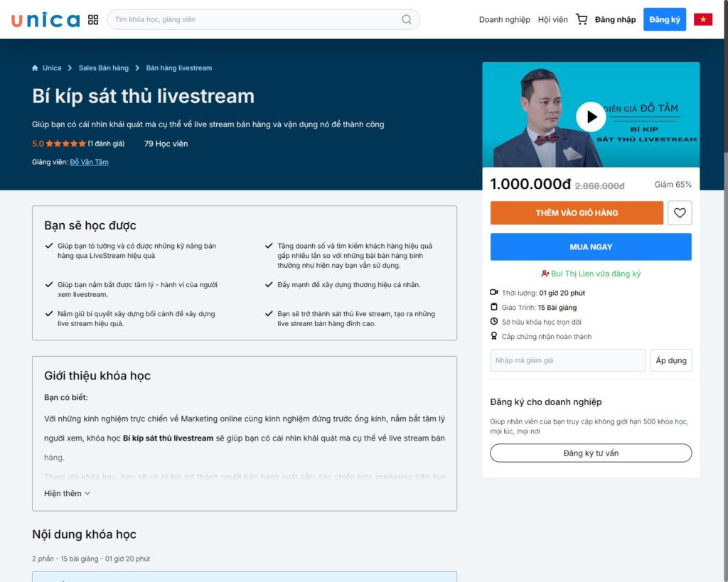Go to Bán hàng livestream breadcrumb
The height and width of the screenshot is (582, 728).
(x=178, y=68)
